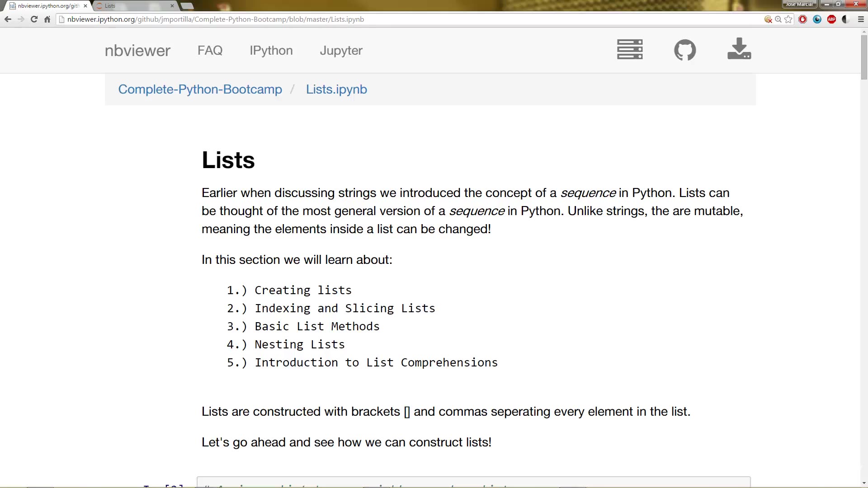
Task: Close the nbviewer.ipython.org tab
Action: [85, 6]
